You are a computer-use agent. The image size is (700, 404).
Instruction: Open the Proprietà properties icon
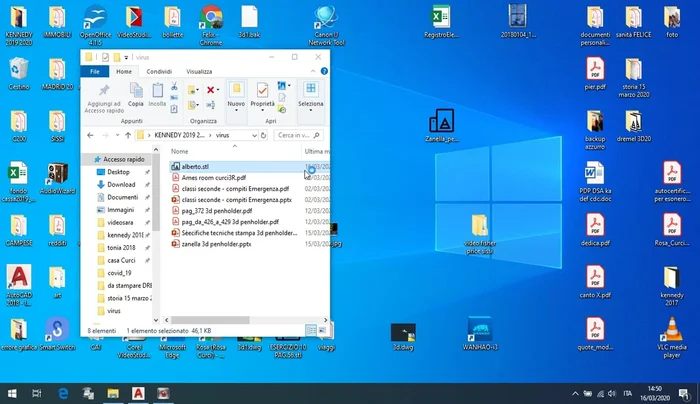(x=262, y=91)
